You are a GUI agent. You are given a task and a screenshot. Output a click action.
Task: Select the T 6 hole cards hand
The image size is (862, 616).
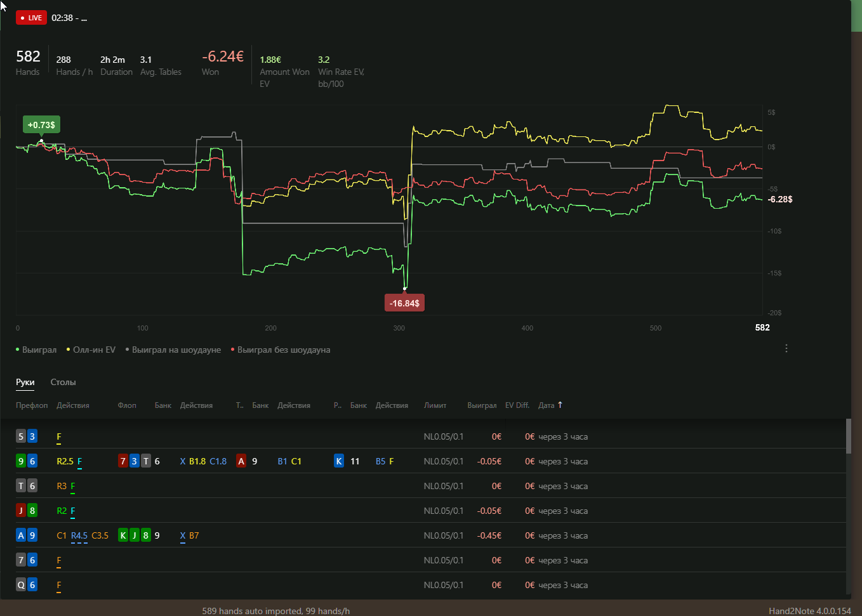coord(27,486)
